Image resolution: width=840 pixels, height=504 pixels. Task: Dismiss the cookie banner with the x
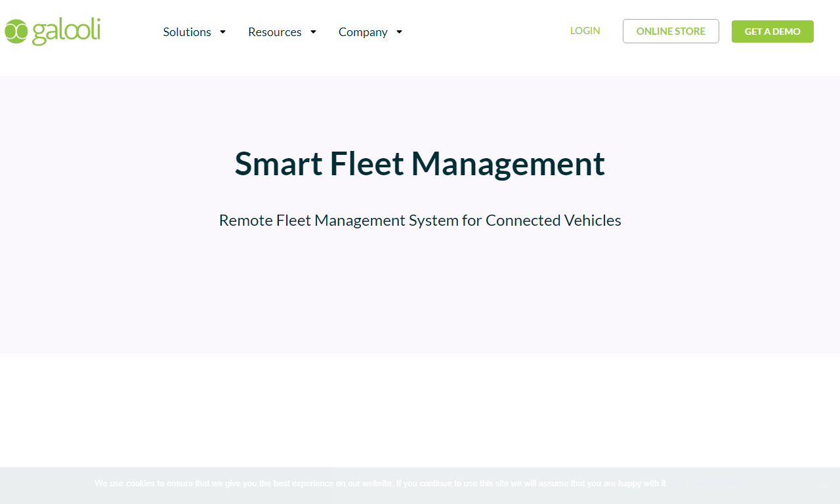824,486
